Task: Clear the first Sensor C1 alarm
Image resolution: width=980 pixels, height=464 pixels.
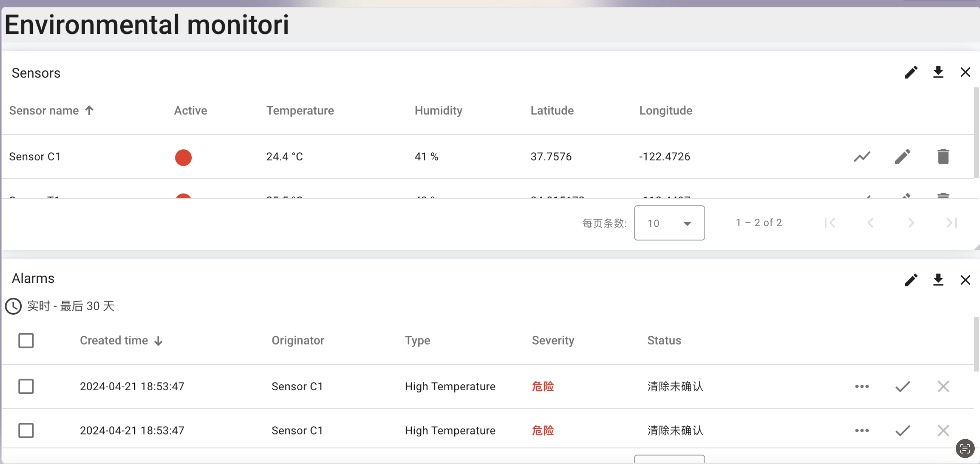Action: tap(943, 386)
